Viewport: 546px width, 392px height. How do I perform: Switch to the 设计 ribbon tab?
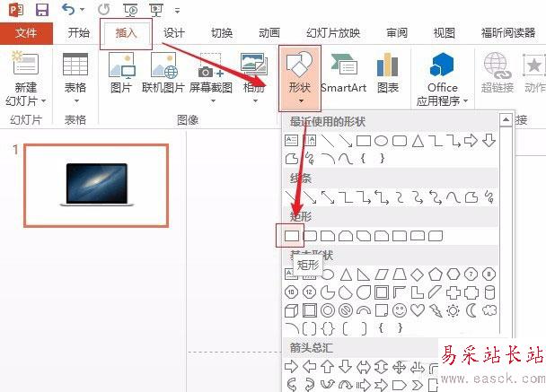pyautogui.click(x=173, y=33)
